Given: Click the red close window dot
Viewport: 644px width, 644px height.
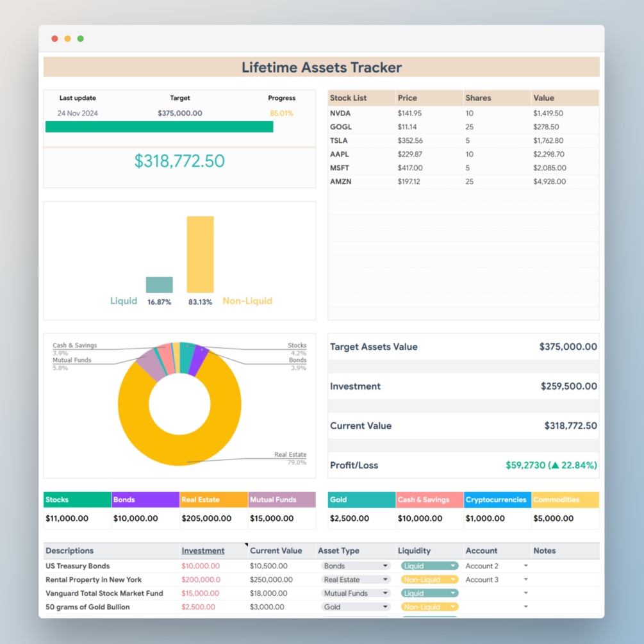Looking at the screenshot, I should coord(54,38).
